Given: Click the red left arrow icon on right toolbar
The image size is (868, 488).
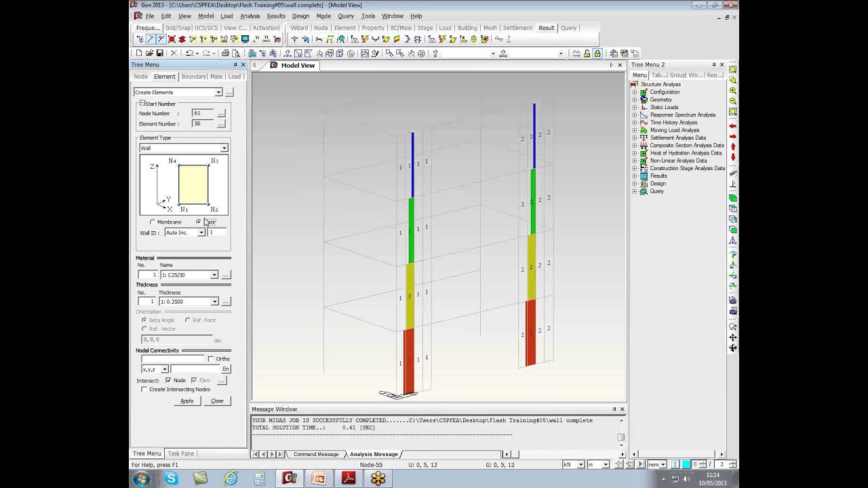Looking at the screenshot, I should click(x=733, y=126).
